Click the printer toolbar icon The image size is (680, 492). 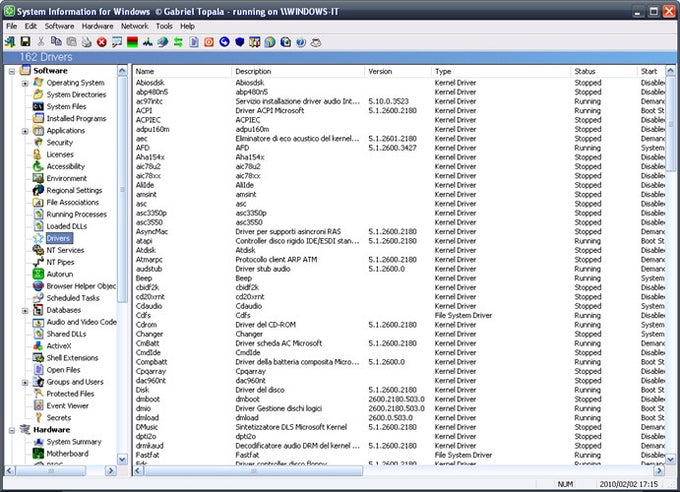86,42
